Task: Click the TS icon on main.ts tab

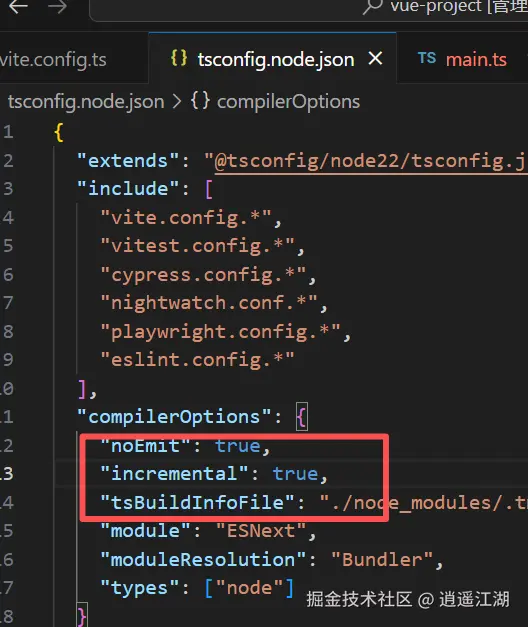Action: coord(427,58)
